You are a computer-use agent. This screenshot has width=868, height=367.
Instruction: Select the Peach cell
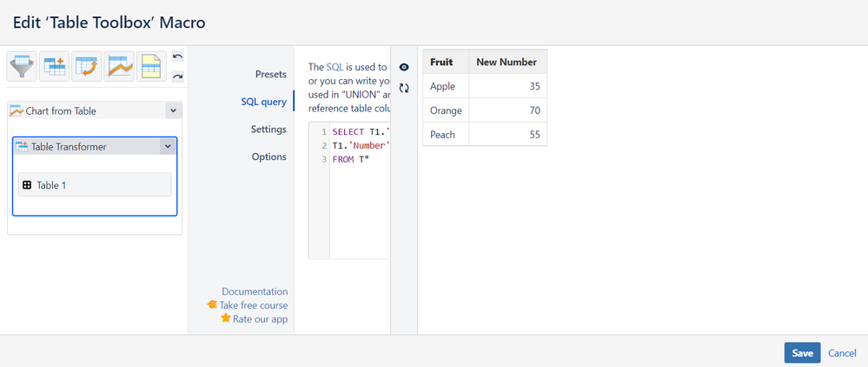447,134
